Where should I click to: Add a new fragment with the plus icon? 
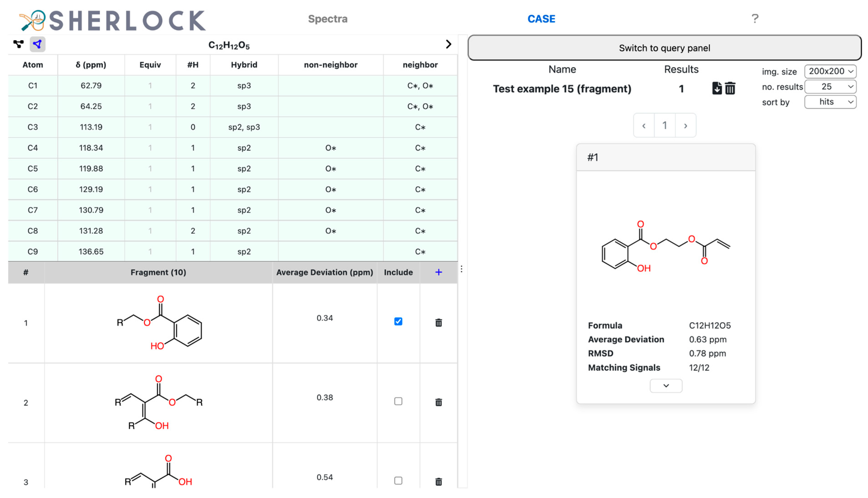tap(439, 272)
